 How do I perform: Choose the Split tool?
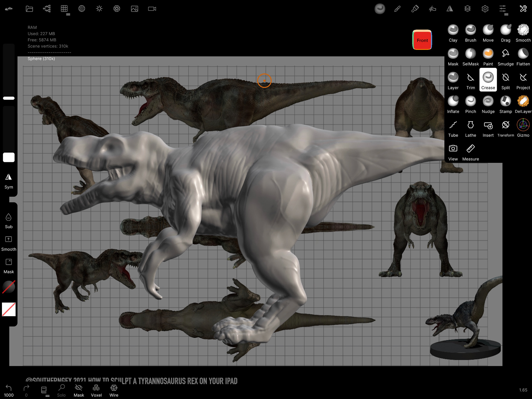pos(505,81)
